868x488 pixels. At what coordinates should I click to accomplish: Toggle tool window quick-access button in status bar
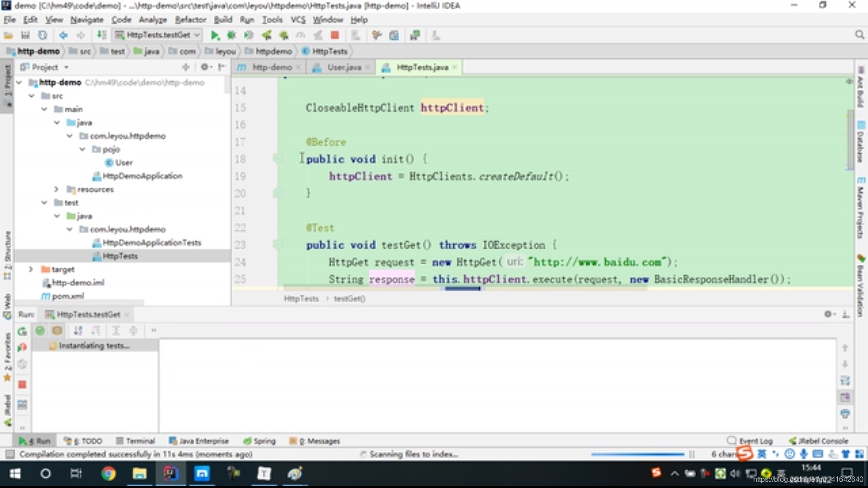[10, 454]
